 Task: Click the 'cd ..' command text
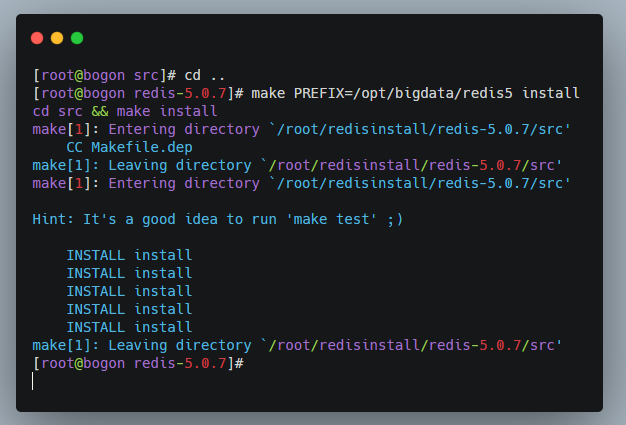click(x=205, y=75)
